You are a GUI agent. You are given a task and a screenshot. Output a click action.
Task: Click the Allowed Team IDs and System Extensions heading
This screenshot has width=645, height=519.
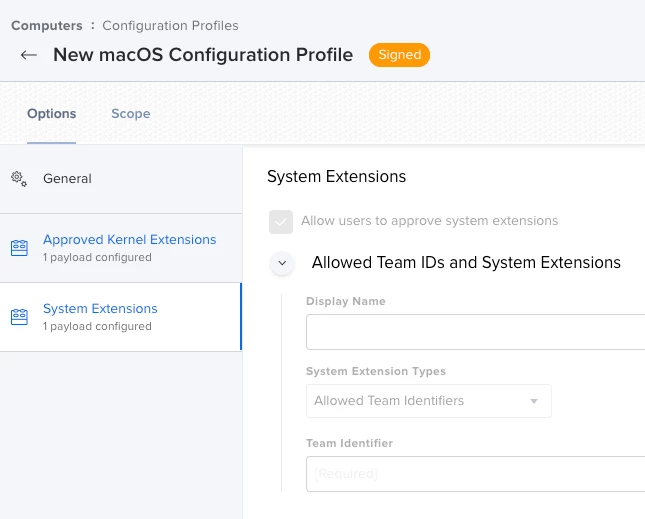tap(466, 262)
